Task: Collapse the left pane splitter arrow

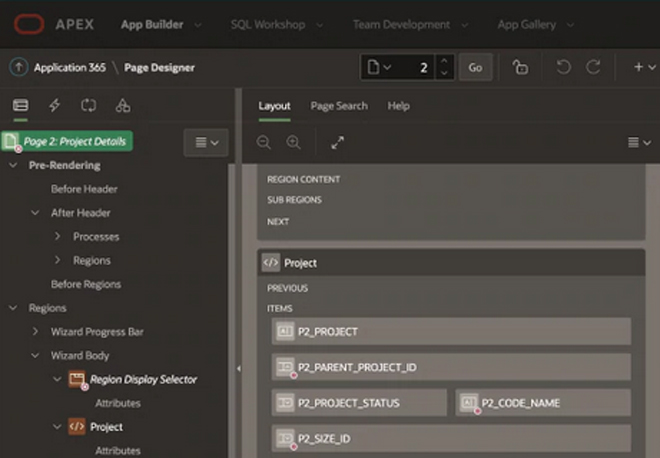Action: [239, 368]
